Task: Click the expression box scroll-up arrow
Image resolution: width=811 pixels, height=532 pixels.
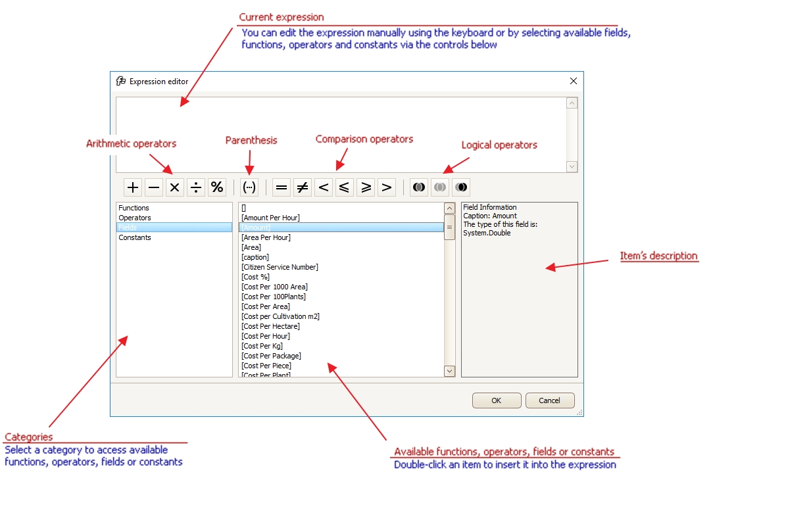Action: click(572, 103)
